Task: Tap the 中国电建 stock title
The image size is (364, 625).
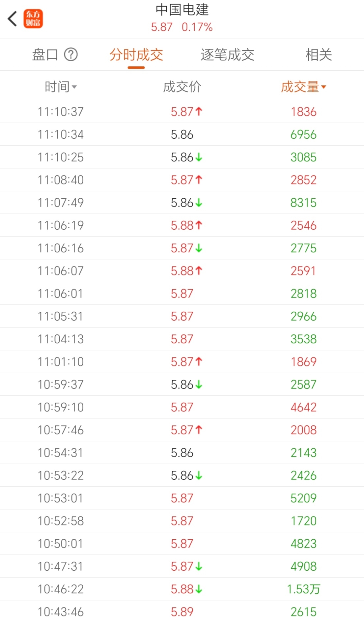Action: 182,10
